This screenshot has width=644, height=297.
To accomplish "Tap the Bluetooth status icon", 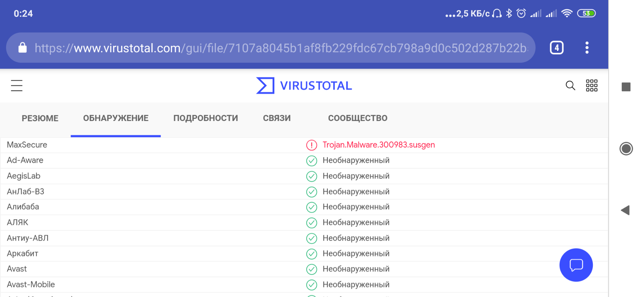I will 509,13.
